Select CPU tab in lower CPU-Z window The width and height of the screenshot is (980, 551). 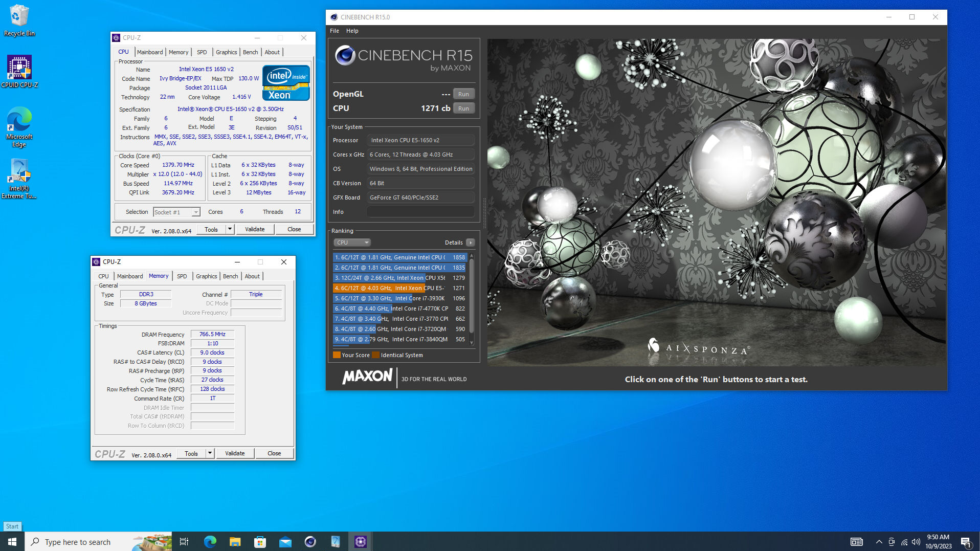104,276
